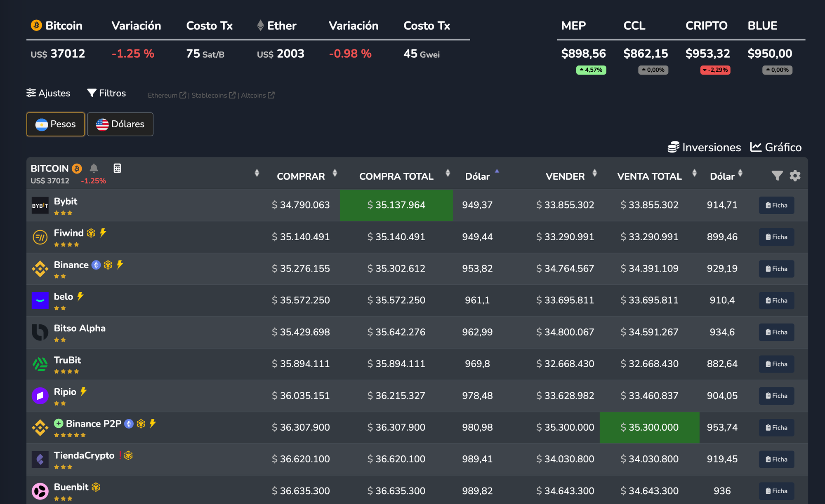Image resolution: width=825 pixels, height=504 pixels.
Task: Open the Ethereum external link
Action: 167,95
